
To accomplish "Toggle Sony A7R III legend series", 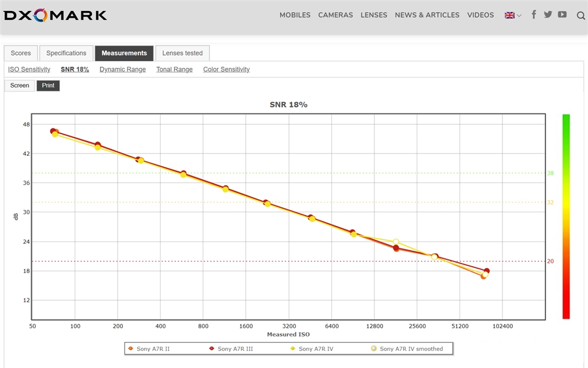I will (x=231, y=349).
